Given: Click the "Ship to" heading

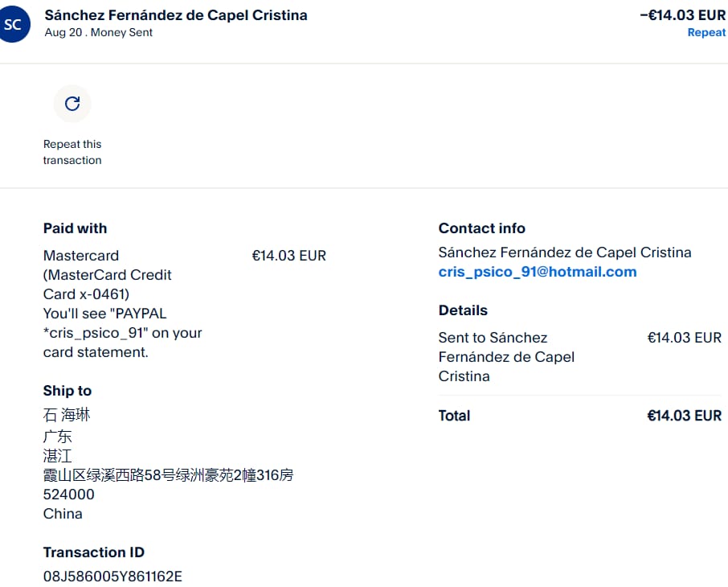Looking at the screenshot, I should tap(67, 391).
